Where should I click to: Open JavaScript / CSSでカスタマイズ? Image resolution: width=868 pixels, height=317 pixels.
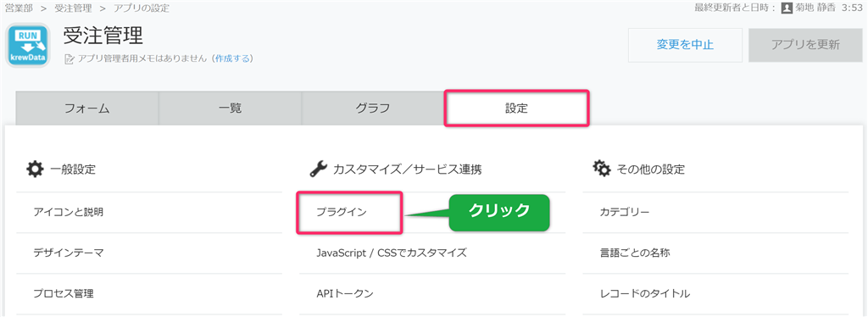click(x=392, y=253)
